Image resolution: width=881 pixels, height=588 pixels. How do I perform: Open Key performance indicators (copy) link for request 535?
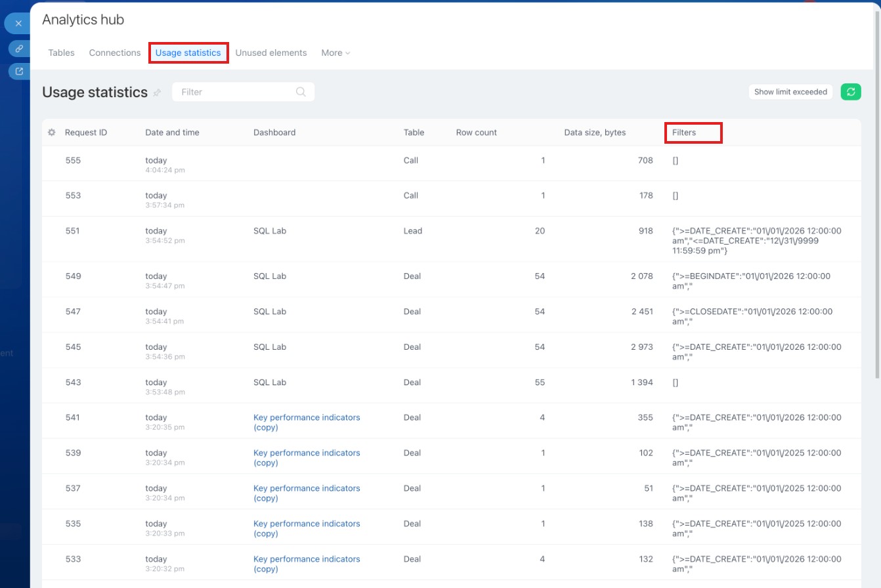[x=307, y=528]
